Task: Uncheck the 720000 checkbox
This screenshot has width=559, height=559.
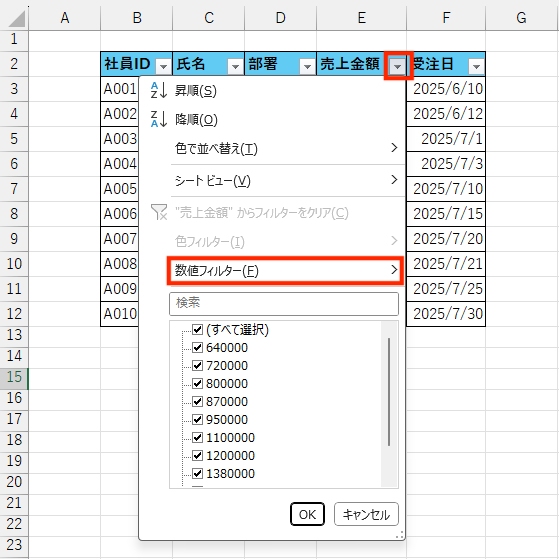Action: tap(198, 365)
